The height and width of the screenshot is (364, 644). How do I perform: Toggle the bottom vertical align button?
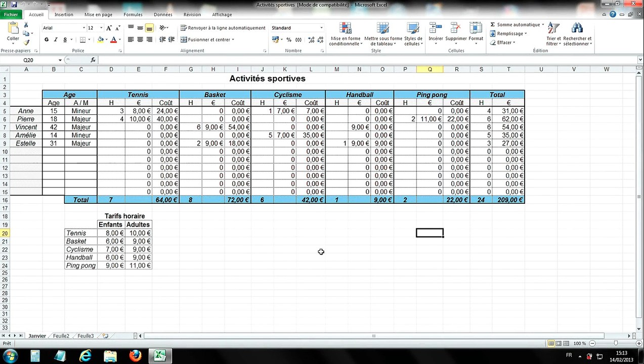(x=149, y=28)
